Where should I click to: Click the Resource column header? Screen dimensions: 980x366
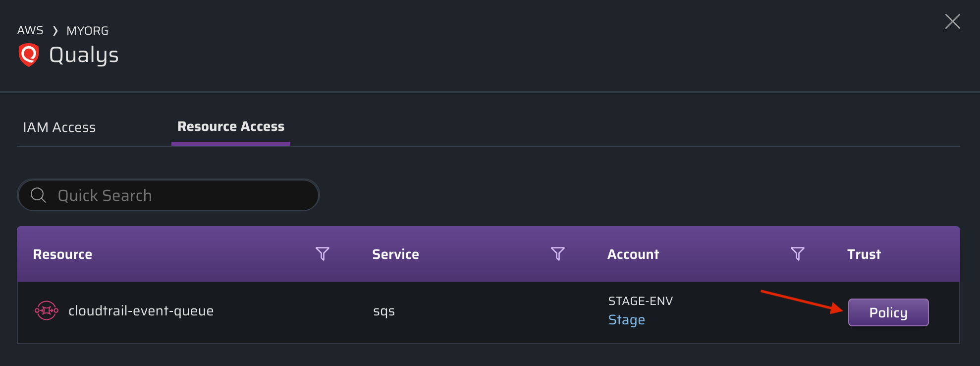(62, 254)
